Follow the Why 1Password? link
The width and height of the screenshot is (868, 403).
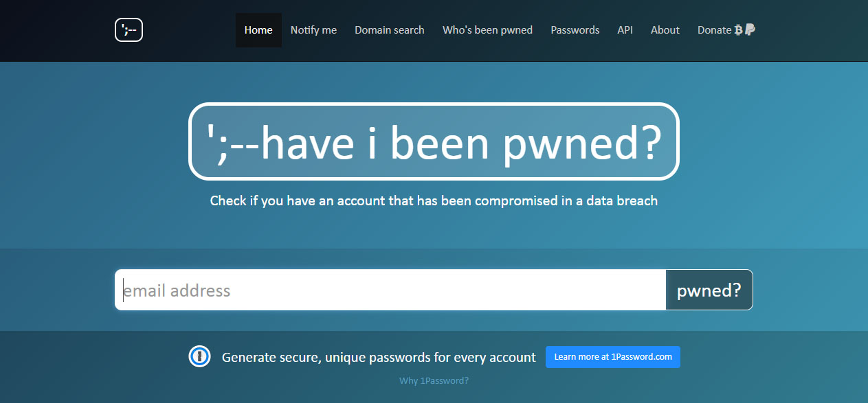click(x=434, y=380)
